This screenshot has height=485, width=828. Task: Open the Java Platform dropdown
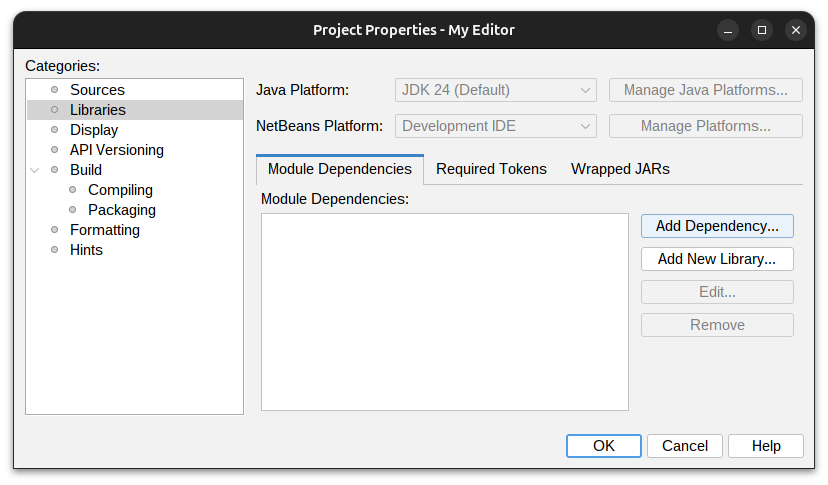click(x=496, y=90)
